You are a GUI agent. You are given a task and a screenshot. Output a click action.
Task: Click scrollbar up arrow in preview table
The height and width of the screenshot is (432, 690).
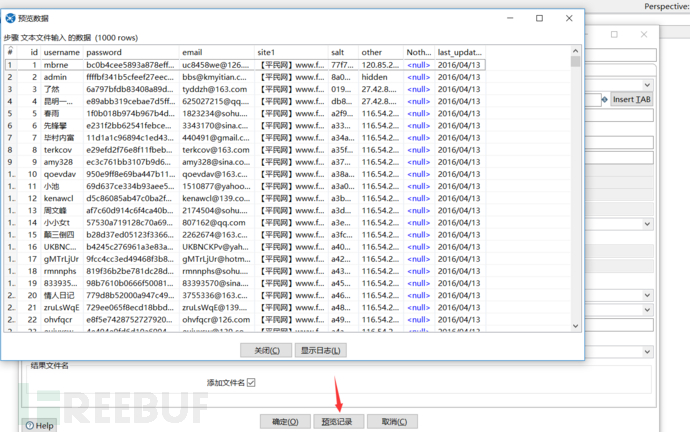tap(575, 51)
